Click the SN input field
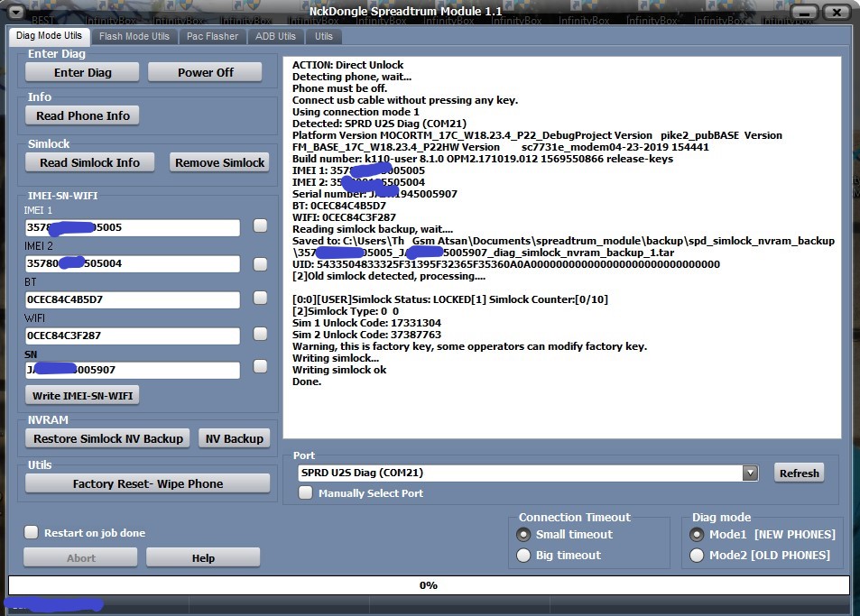This screenshot has height=616, width=860. [x=132, y=370]
